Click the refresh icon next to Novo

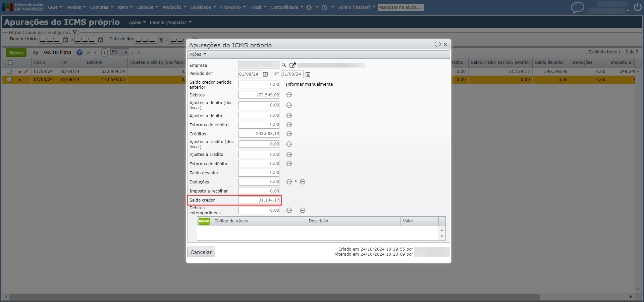36,52
